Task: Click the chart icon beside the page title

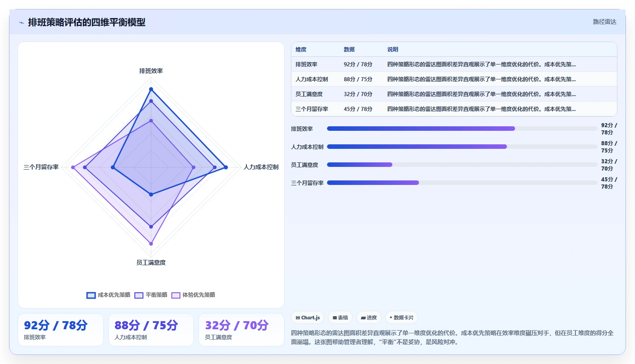Action: point(22,22)
